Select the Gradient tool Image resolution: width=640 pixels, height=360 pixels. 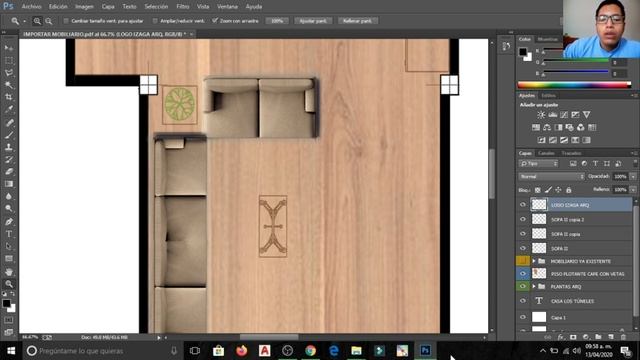click(x=9, y=184)
